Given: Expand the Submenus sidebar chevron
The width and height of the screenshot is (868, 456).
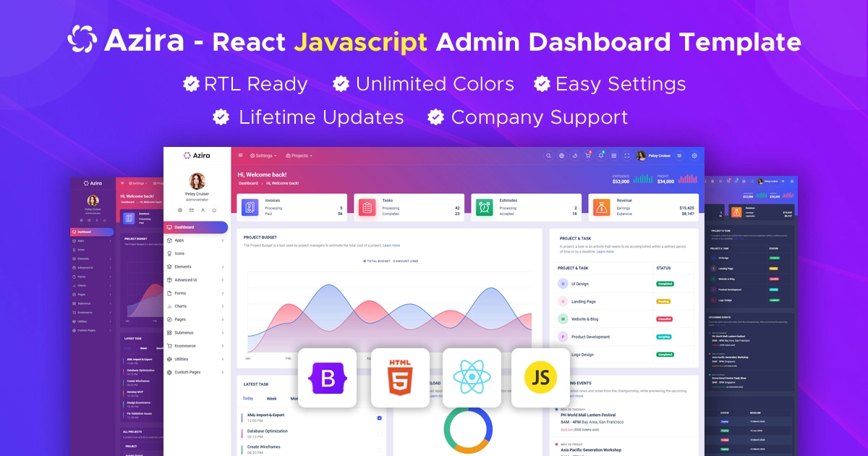Looking at the screenshot, I should pyautogui.click(x=223, y=332).
